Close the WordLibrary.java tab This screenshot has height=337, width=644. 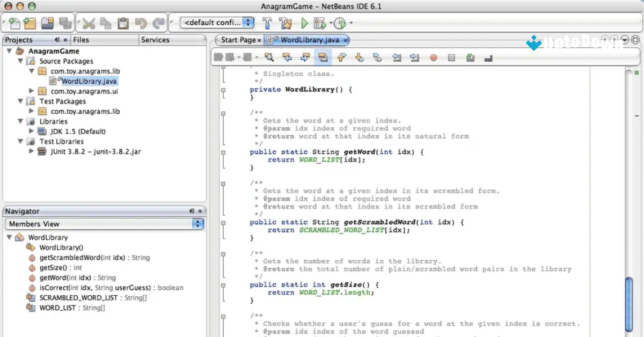pyautogui.click(x=345, y=40)
